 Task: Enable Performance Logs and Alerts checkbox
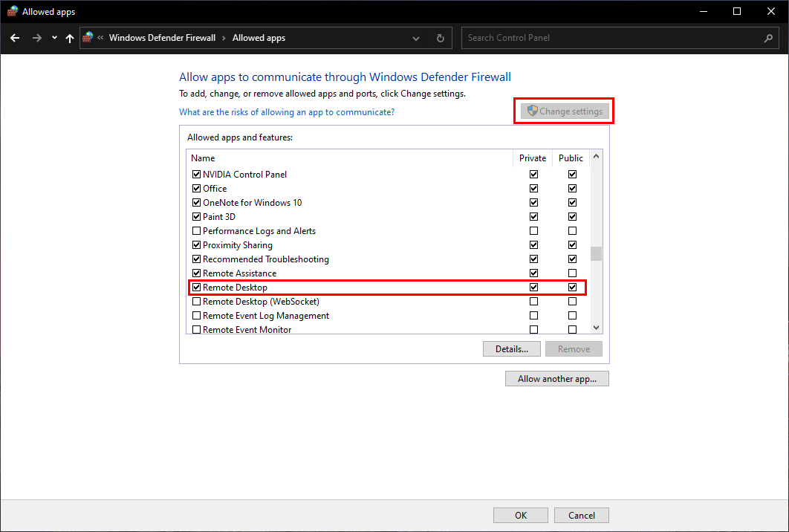197,230
